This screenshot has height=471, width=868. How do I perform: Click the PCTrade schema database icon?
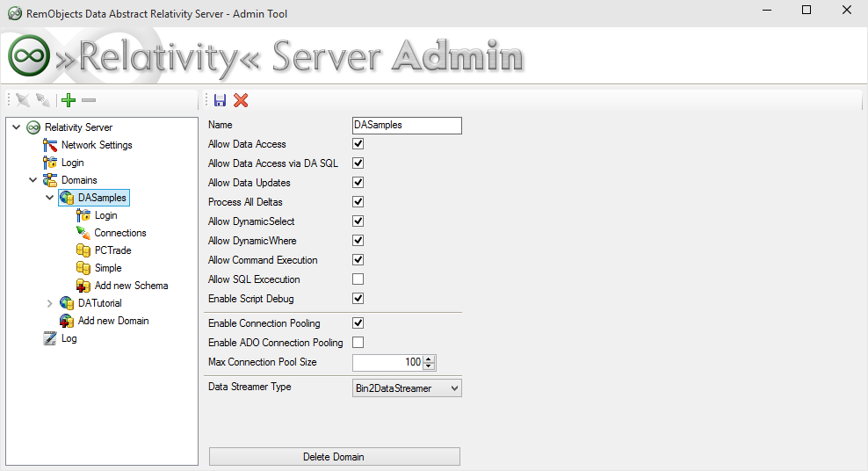click(83, 250)
